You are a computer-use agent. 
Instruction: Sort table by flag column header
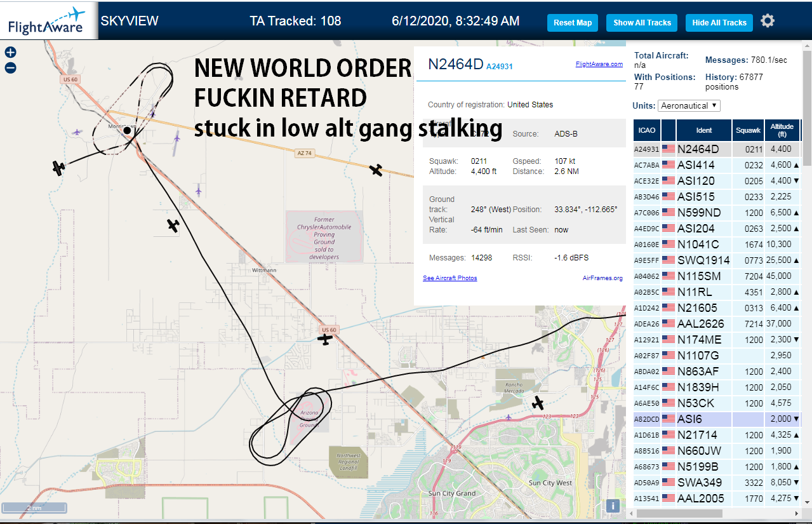tap(669, 130)
